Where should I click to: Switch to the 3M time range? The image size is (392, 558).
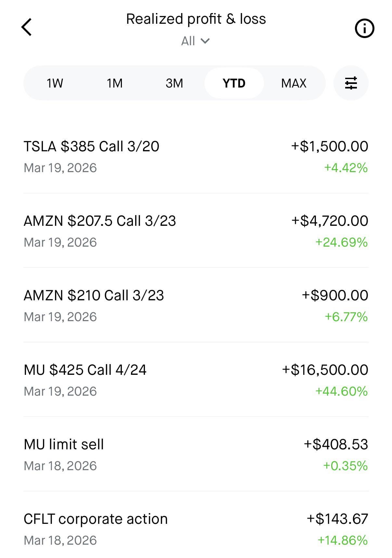[x=174, y=83]
